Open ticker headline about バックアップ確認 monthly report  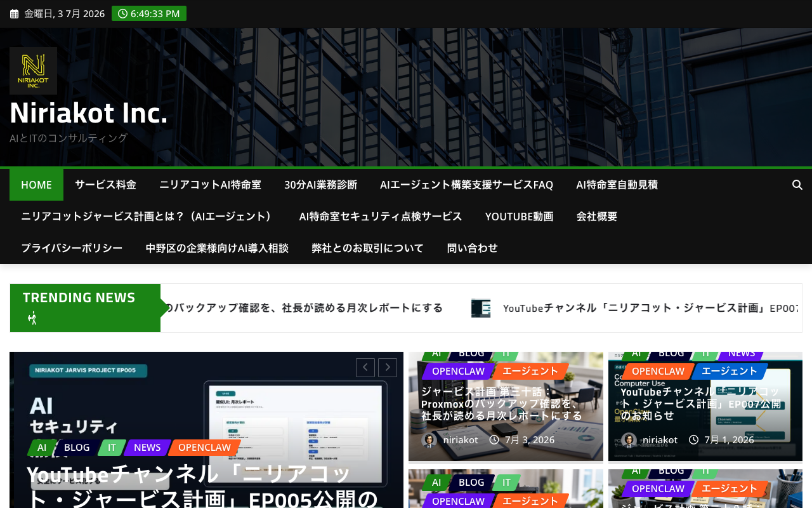(x=303, y=308)
